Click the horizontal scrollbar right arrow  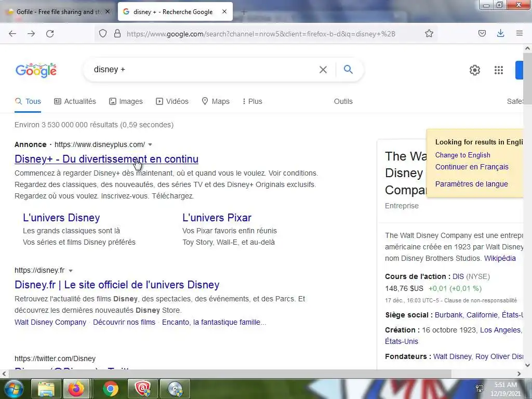tap(519, 374)
